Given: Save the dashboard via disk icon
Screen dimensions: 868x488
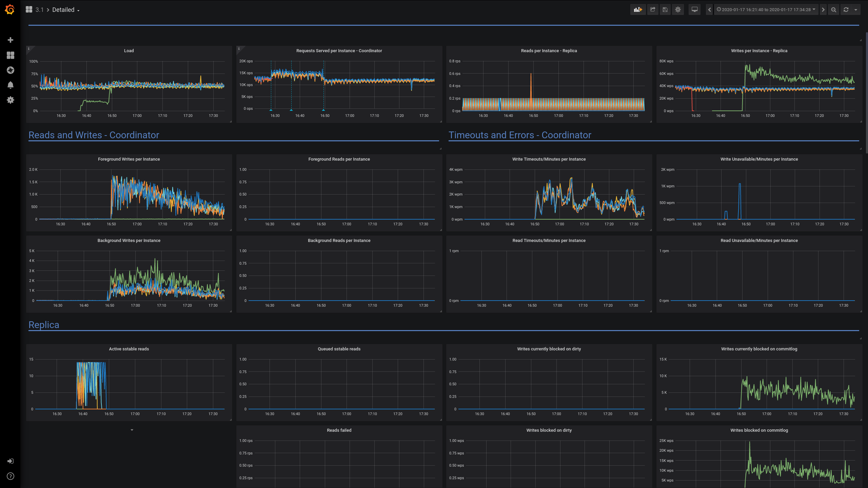Looking at the screenshot, I should (x=665, y=9).
